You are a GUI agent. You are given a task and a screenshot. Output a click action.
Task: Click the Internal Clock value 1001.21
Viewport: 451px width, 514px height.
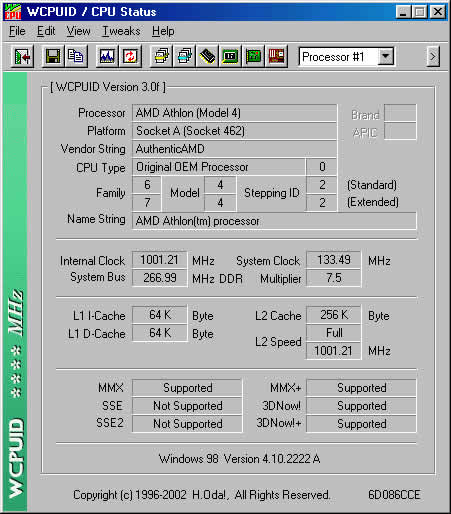point(160,260)
